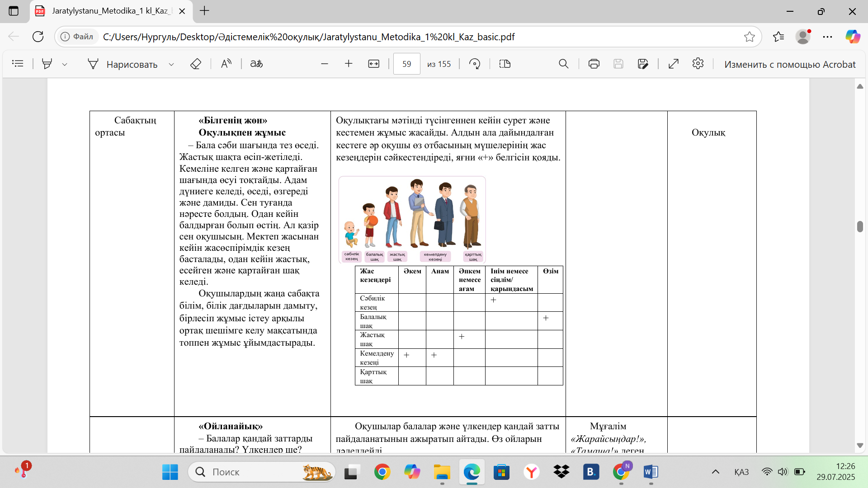
Task: Toggle the highlight marker tool
Action: 47,64
